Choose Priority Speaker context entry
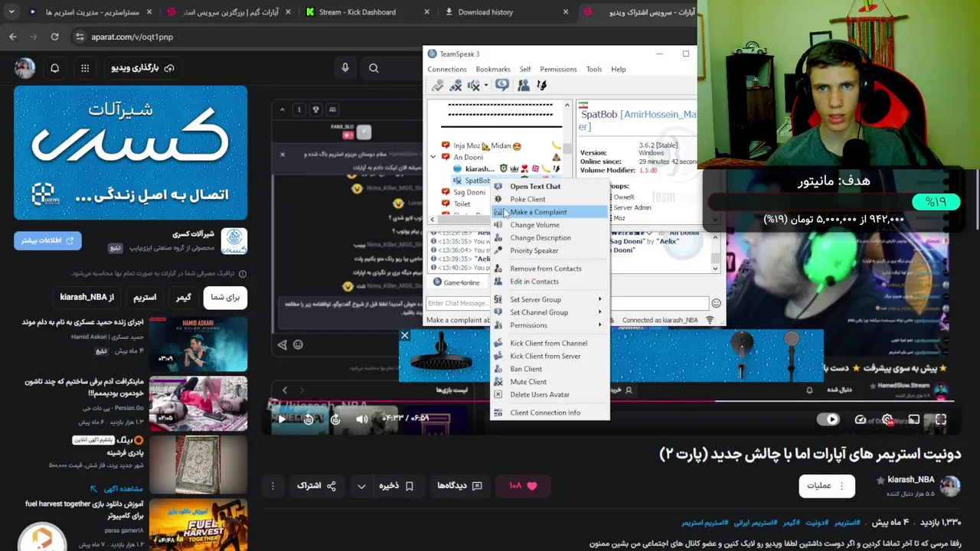 (550, 250)
